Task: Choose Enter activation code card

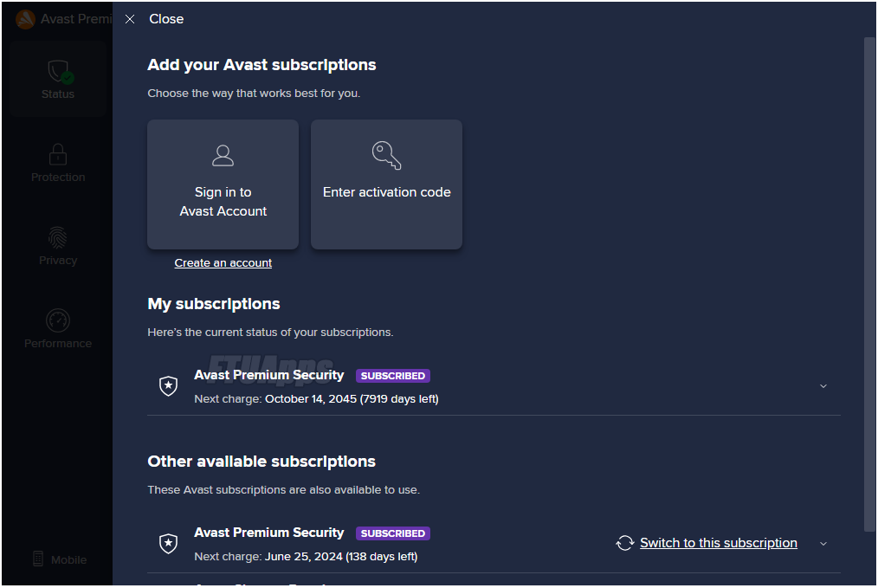Action: 386,184
